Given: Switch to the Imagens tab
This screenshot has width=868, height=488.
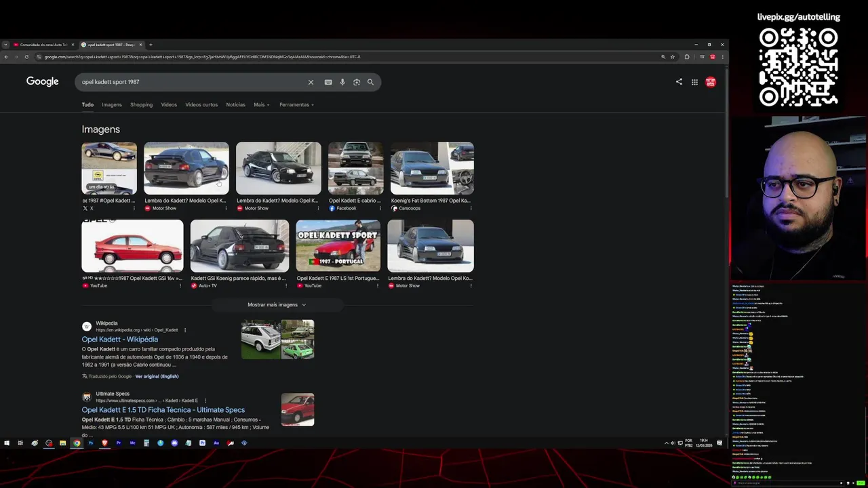Looking at the screenshot, I should [x=112, y=105].
